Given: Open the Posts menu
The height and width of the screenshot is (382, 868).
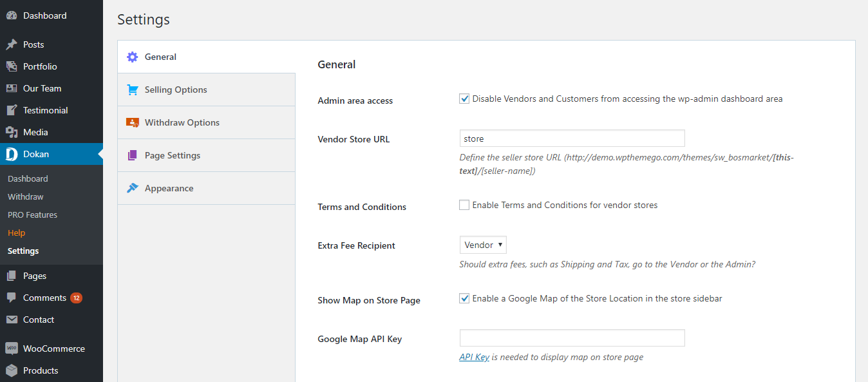Looking at the screenshot, I should point(52,44).
